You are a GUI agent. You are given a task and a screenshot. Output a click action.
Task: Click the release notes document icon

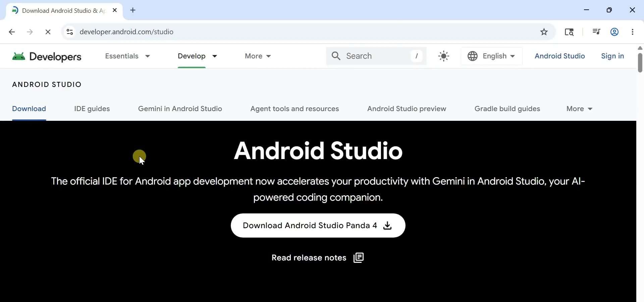(359, 258)
